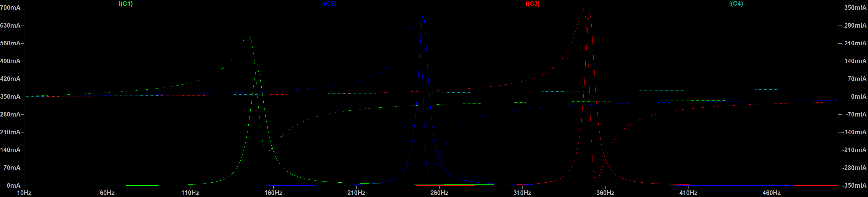
Task: Click the -280miA right axis label
Action: [854, 168]
